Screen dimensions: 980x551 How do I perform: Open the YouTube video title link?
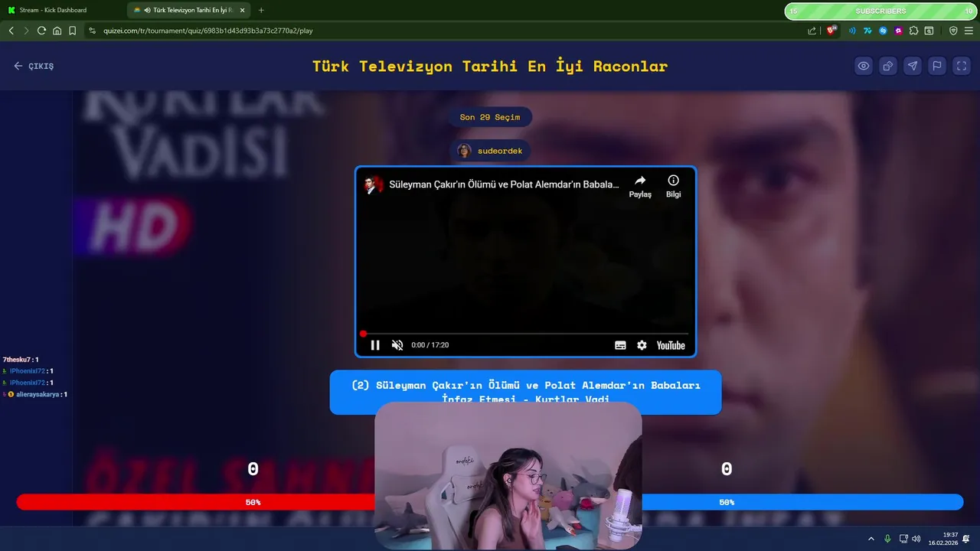tap(504, 184)
